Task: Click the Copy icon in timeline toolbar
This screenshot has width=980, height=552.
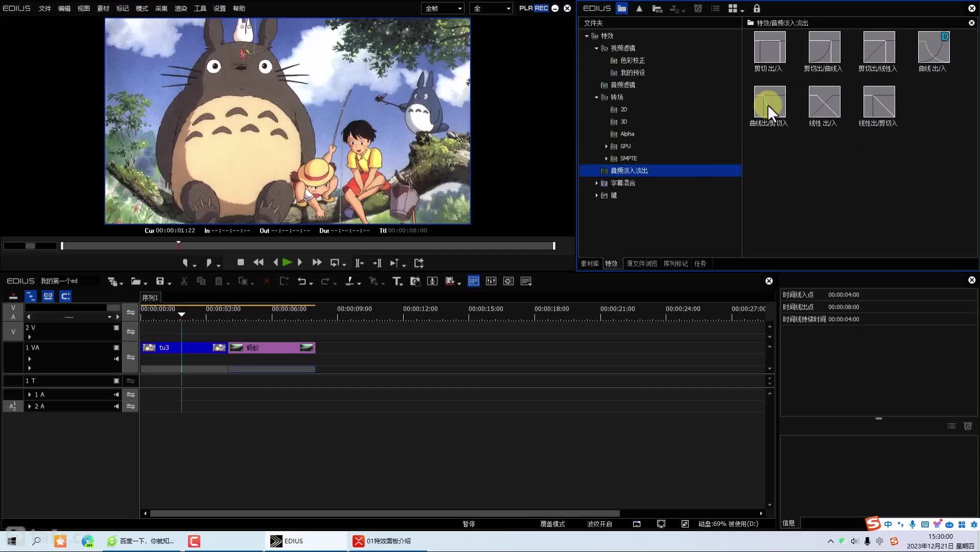Action: pyautogui.click(x=201, y=281)
